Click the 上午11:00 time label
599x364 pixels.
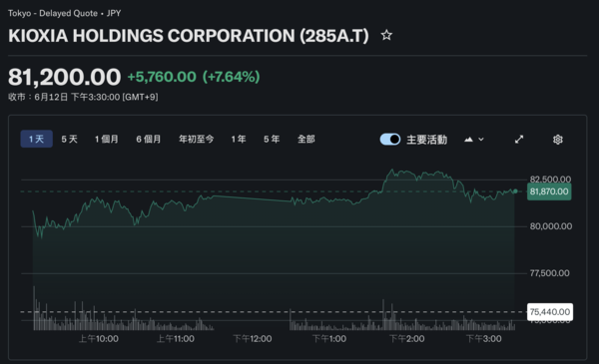click(x=176, y=339)
